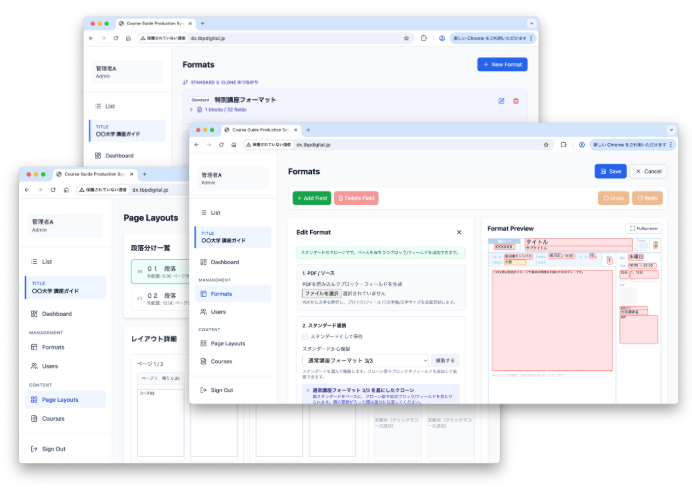The image size is (692, 496).
Task: Click the ファイルを選択 file chooser
Action: coord(323,293)
